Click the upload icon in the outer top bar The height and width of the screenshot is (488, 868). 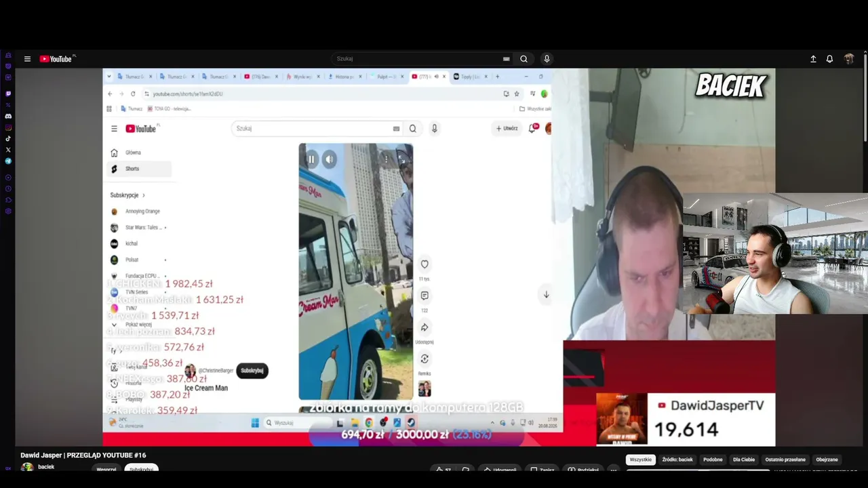coord(813,59)
